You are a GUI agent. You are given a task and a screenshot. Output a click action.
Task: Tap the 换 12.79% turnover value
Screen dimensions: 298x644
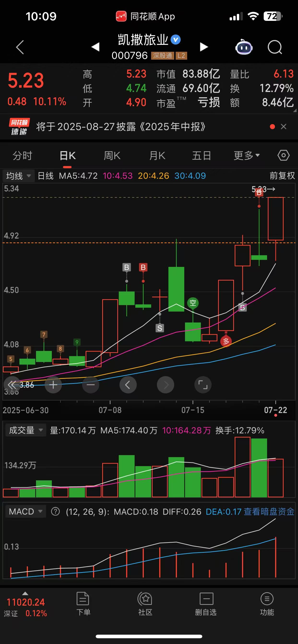coord(276,88)
